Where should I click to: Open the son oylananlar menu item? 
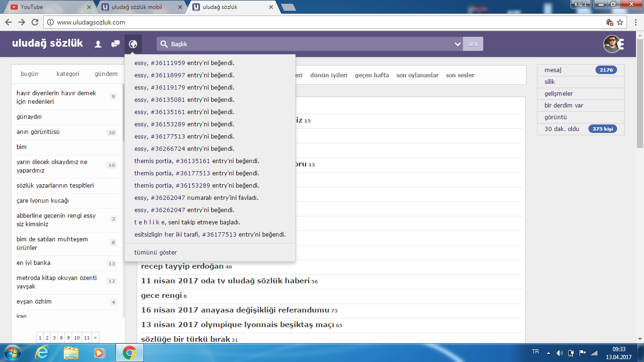pos(417,75)
